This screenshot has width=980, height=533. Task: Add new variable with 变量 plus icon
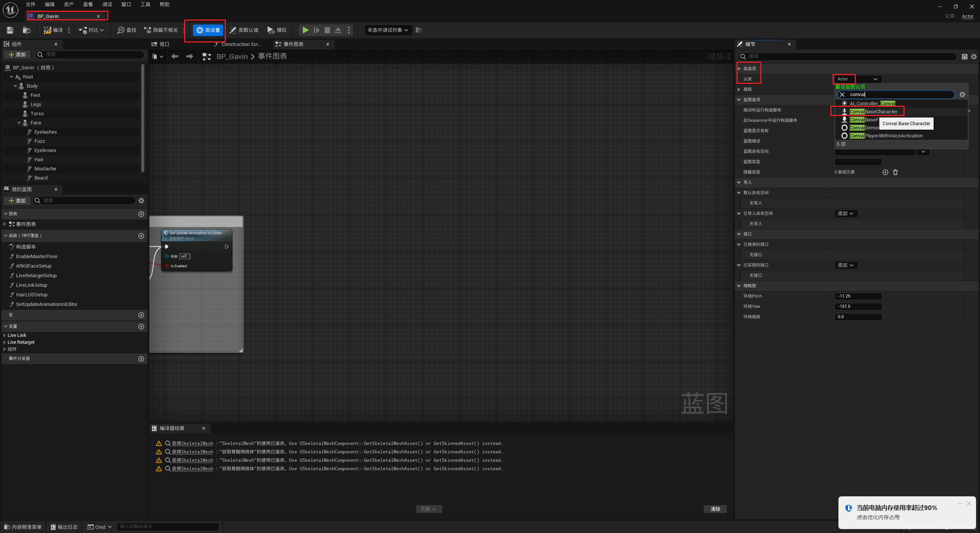(x=141, y=326)
